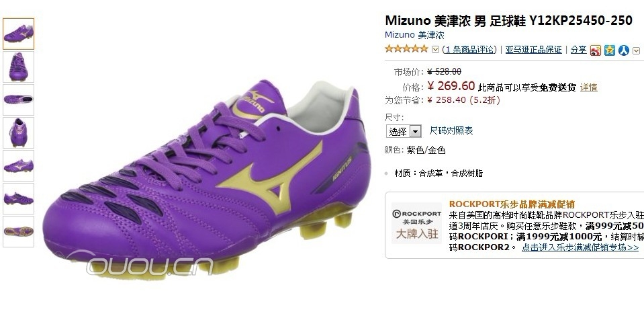The height and width of the screenshot is (316, 644).
Task: Share via Sina Weibo icon
Action: click(595, 50)
